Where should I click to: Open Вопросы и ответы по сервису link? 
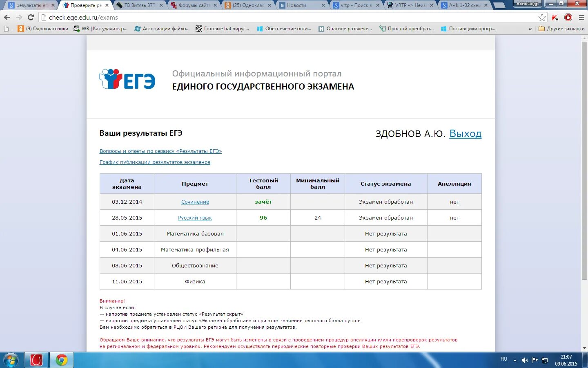coord(160,151)
